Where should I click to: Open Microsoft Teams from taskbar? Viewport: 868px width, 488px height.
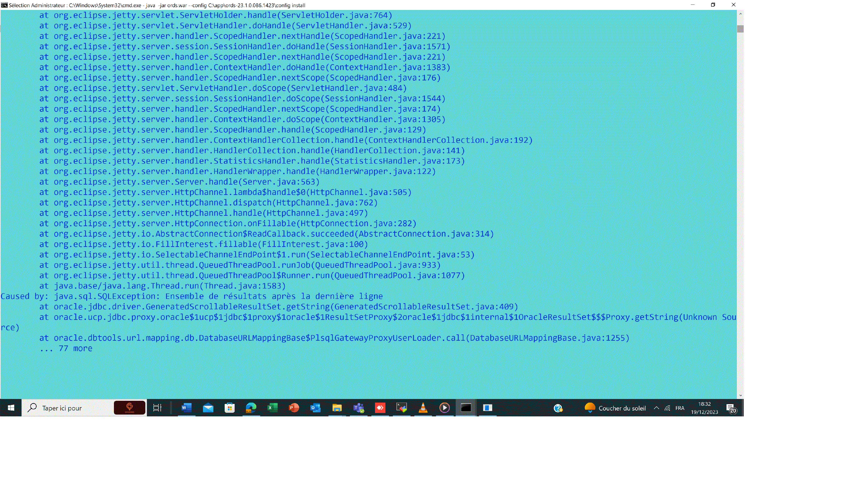[x=358, y=408]
